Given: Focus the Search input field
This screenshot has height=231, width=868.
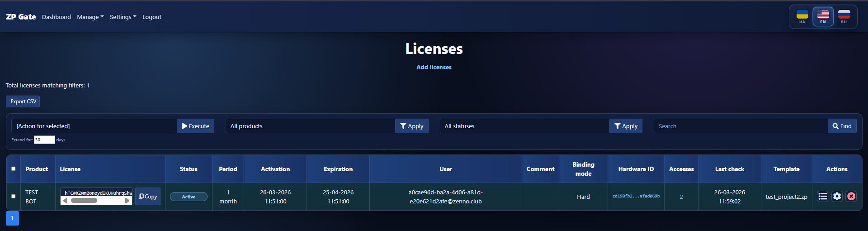Looking at the screenshot, I should (x=741, y=126).
